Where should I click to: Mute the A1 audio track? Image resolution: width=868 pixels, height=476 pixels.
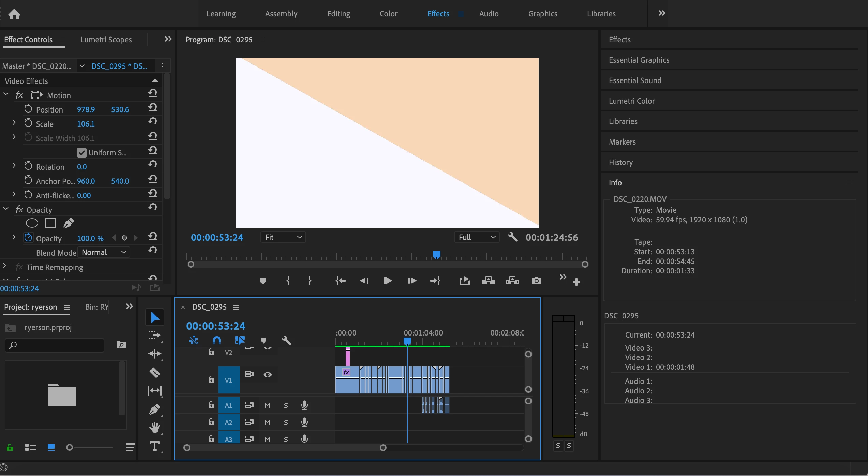pos(268,405)
